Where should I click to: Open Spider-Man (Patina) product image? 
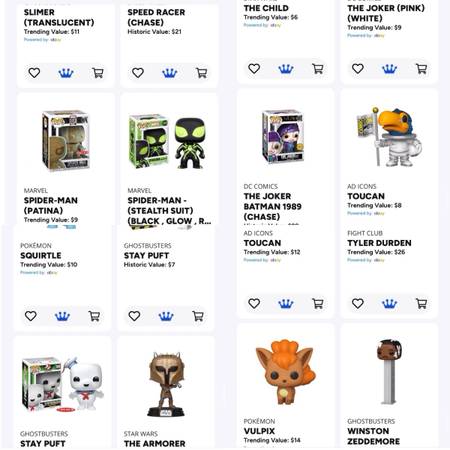click(x=66, y=140)
